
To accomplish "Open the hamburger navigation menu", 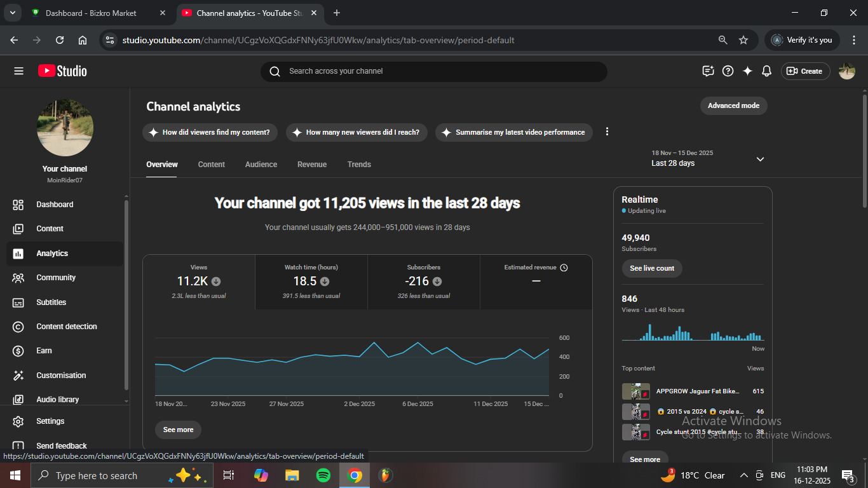I will tap(18, 71).
